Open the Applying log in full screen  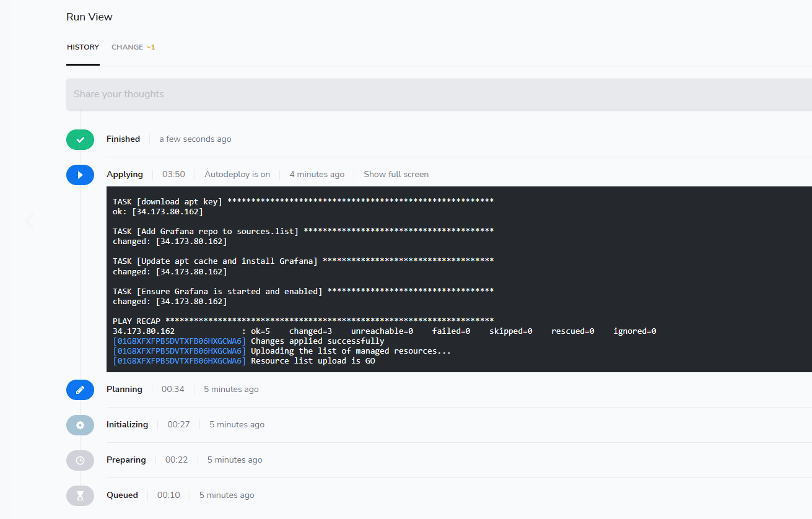pos(396,174)
